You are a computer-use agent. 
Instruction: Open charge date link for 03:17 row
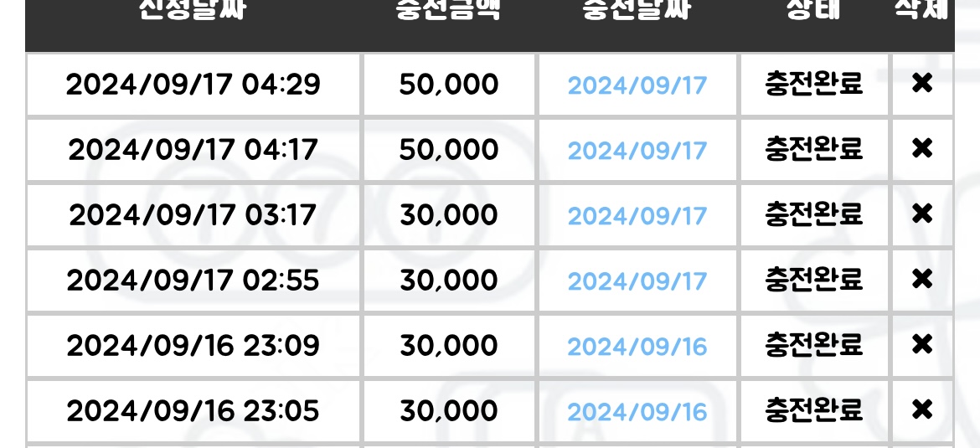[637, 215]
